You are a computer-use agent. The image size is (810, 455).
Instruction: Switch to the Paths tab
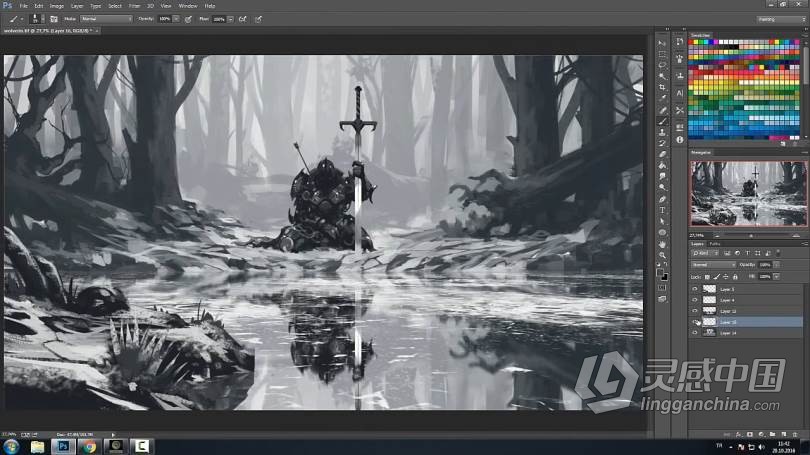point(715,243)
